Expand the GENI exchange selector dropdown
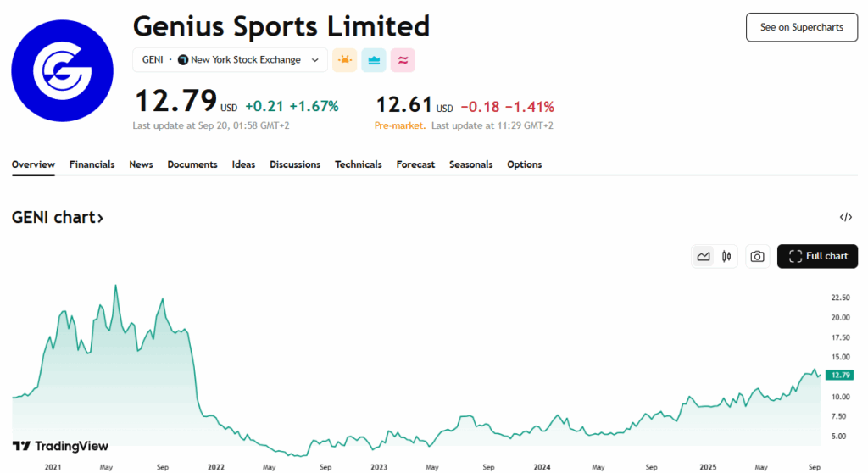This screenshot has width=868, height=473. click(x=230, y=60)
